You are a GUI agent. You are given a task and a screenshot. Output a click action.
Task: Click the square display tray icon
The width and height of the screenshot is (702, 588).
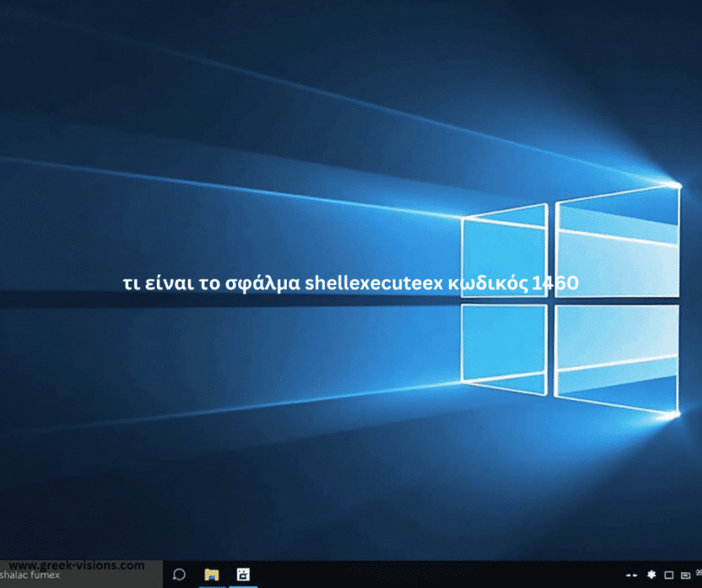coord(669,575)
